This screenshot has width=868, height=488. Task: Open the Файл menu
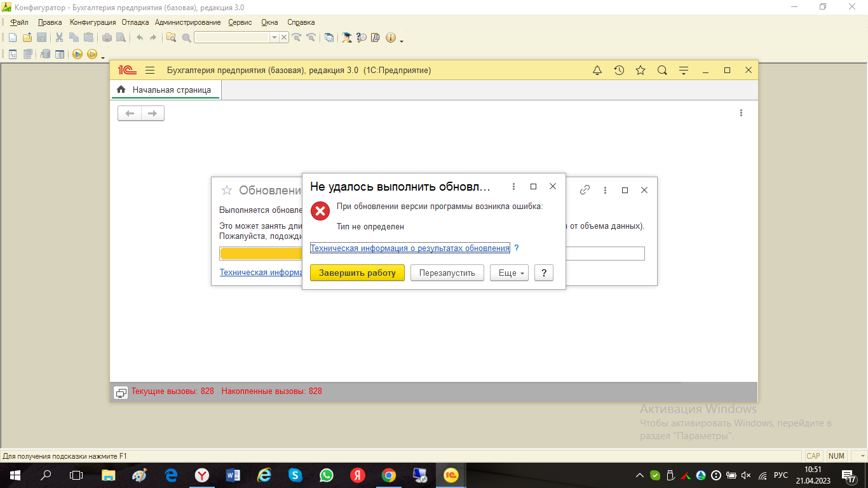click(20, 22)
